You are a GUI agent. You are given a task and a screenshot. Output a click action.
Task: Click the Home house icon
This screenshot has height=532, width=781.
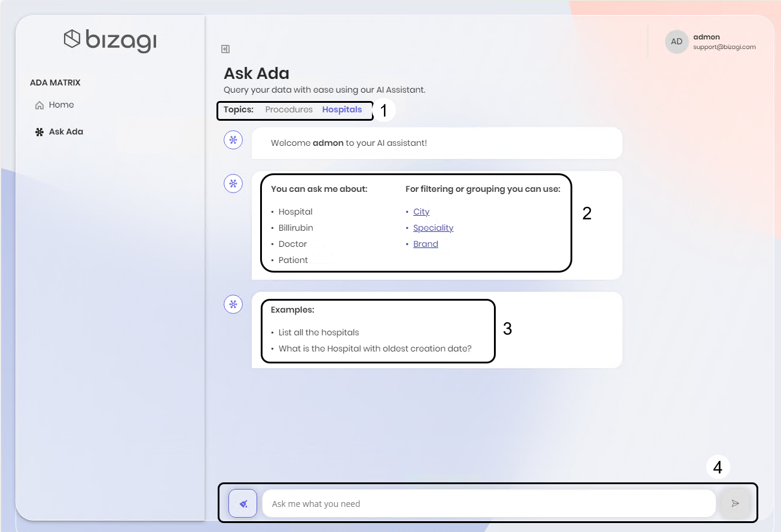pyautogui.click(x=39, y=105)
